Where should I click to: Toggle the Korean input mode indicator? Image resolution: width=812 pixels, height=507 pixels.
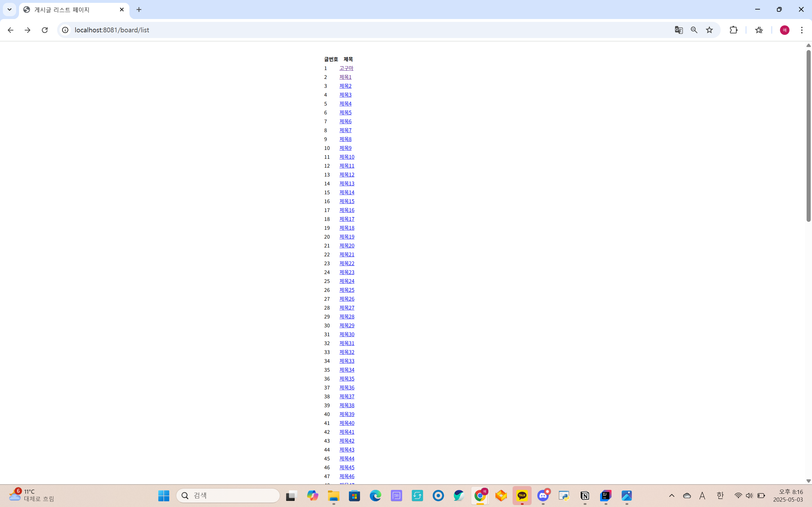tap(720, 496)
